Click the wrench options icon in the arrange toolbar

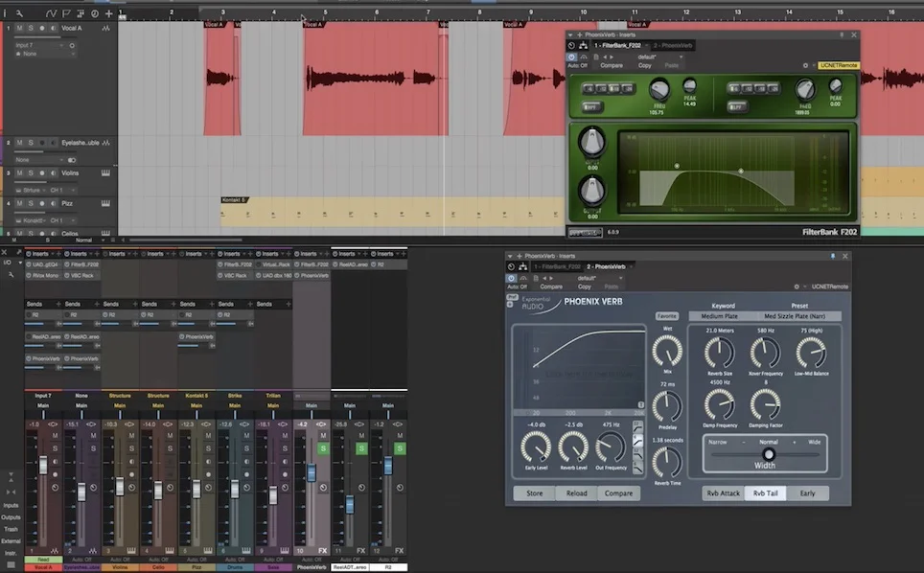pyautogui.click(x=19, y=13)
